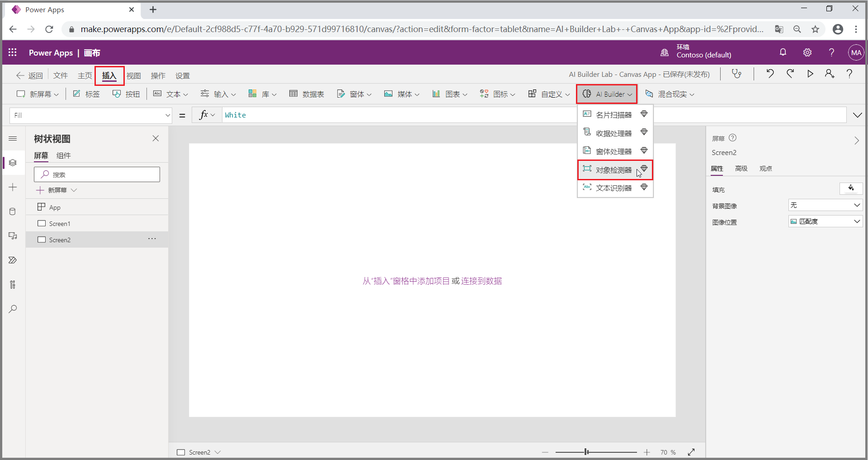Select 窗体处理器 from AI Builder menu
The image size is (868, 460).
coord(615,151)
